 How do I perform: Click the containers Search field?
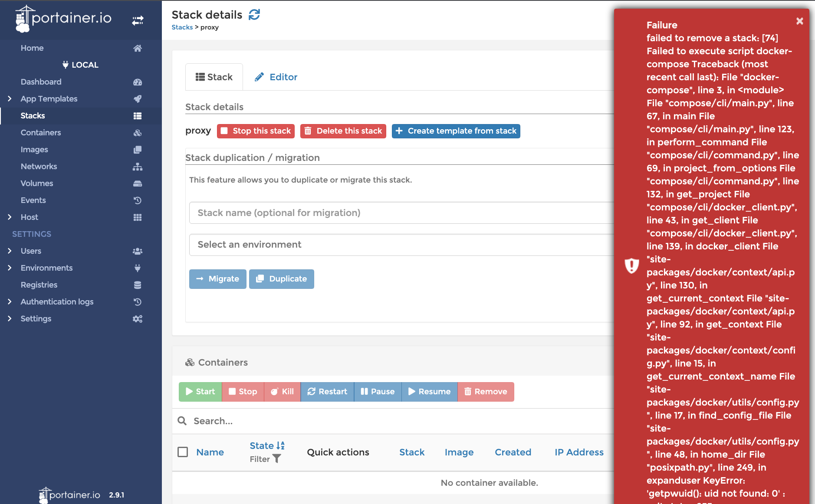401,421
